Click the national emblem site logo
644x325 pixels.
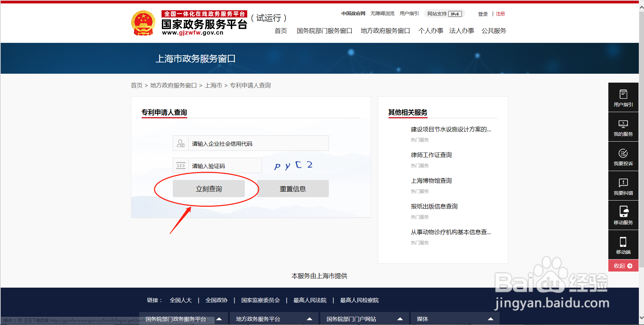(x=143, y=23)
